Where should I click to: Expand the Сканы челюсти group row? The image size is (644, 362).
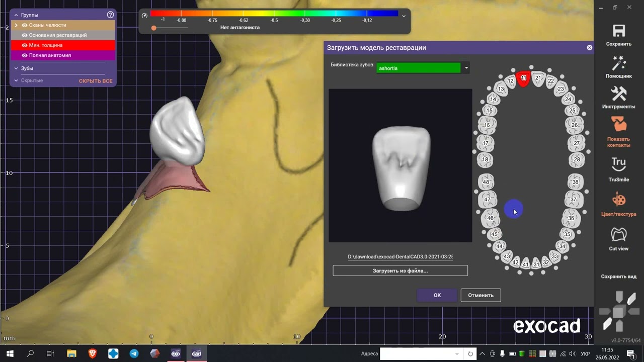(x=16, y=25)
